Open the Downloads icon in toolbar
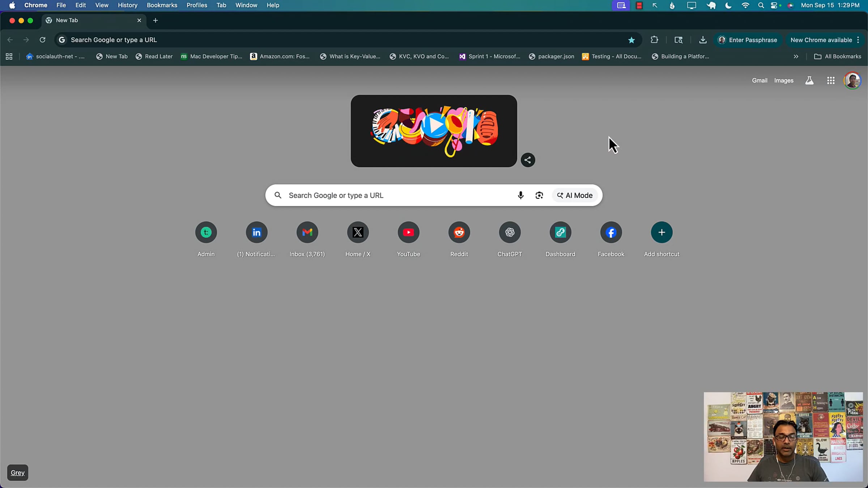The image size is (868, 488). click(x=703, y=40)
